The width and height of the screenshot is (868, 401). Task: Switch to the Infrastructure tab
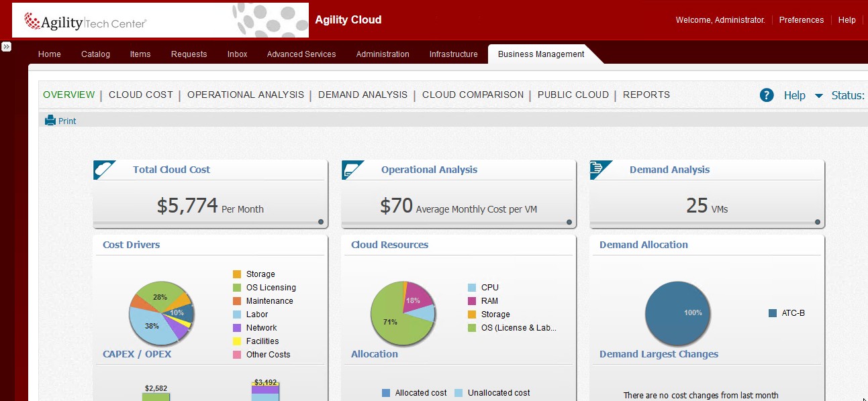click(453, 54)
